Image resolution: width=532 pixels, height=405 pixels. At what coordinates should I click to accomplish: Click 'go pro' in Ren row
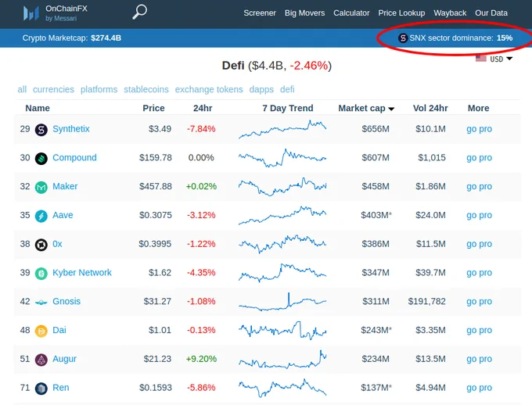479,387
